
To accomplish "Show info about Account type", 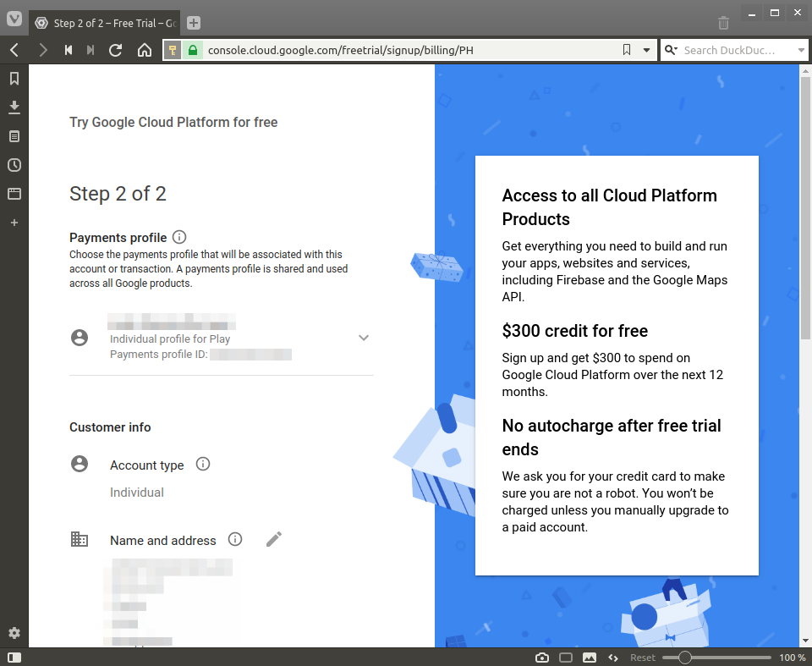I will (203, 464).
